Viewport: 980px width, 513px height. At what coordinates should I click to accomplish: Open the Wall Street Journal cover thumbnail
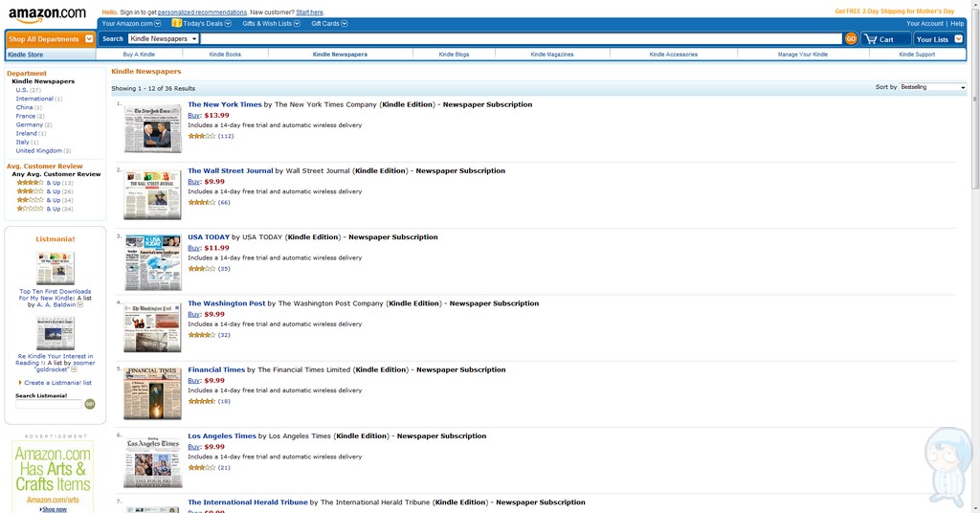152,195
